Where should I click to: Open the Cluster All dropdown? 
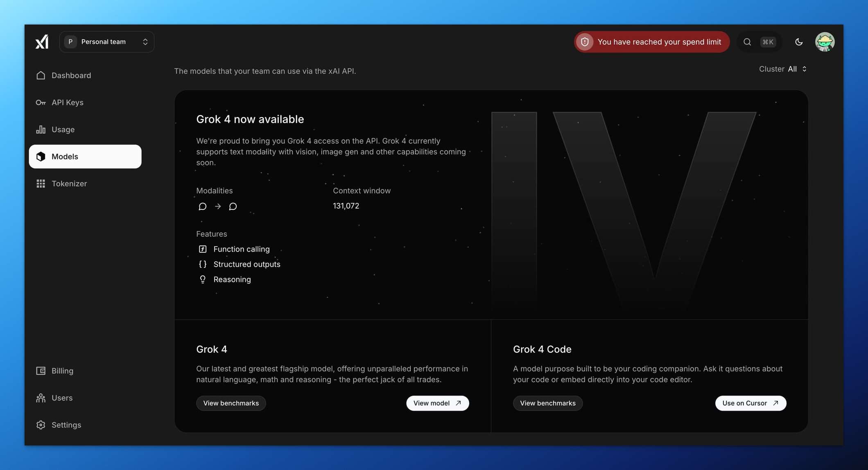tap(797, 69)
